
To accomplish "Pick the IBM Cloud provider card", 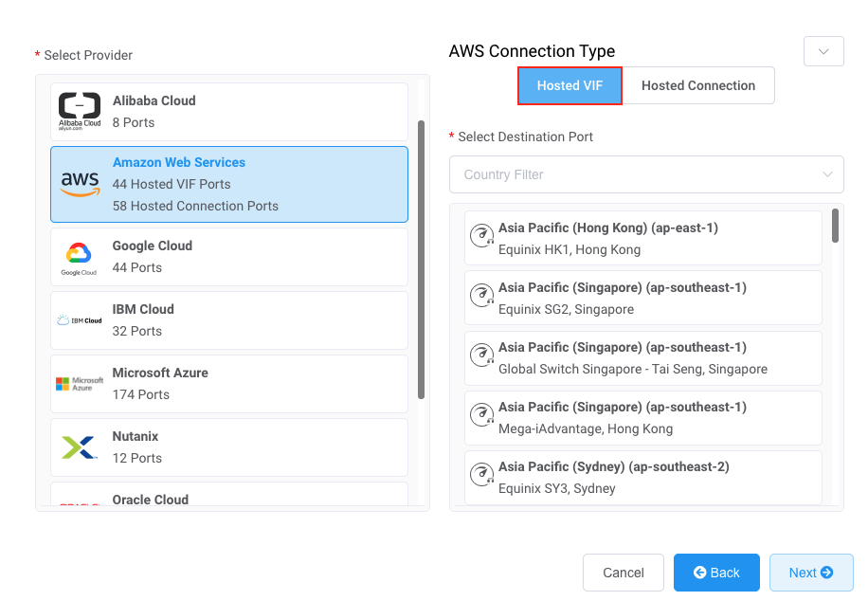I will [229, 320].
